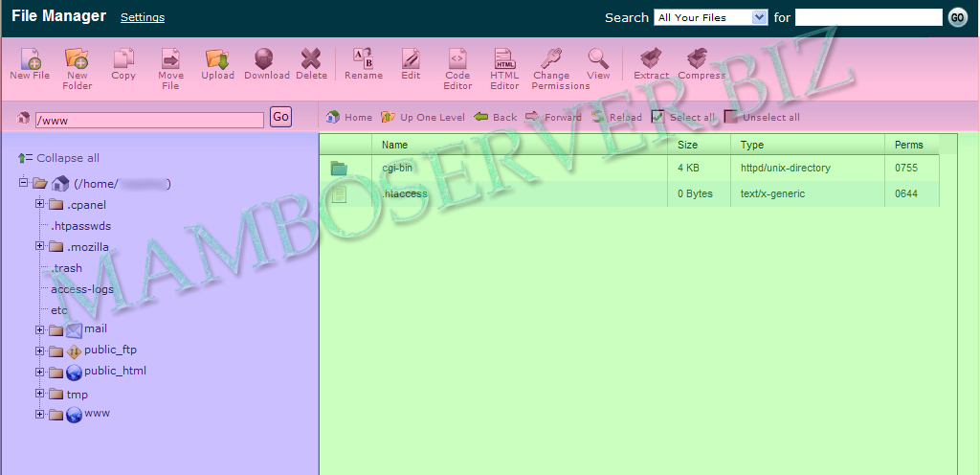Sort files by Perms column
The width and height of the screenshot is (980, 475).
coord(909,145)
